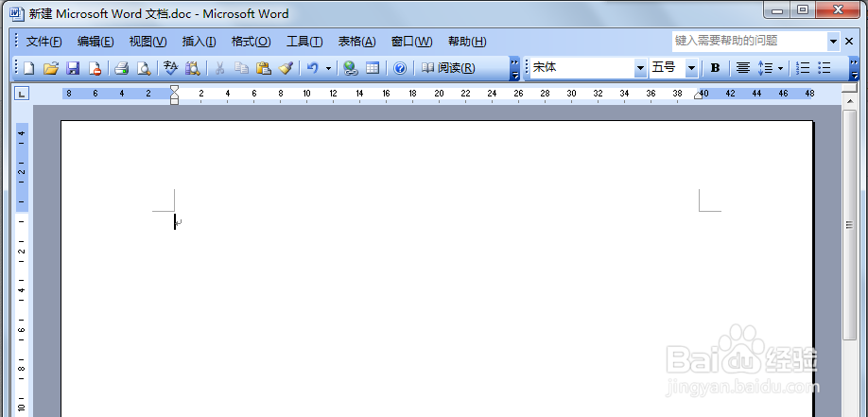Image resolution: width=868 pixels, height=417 pixels.
Task: Click the left indent box marker on ruler
Action: pyautogui.click(x=174, y=101)
